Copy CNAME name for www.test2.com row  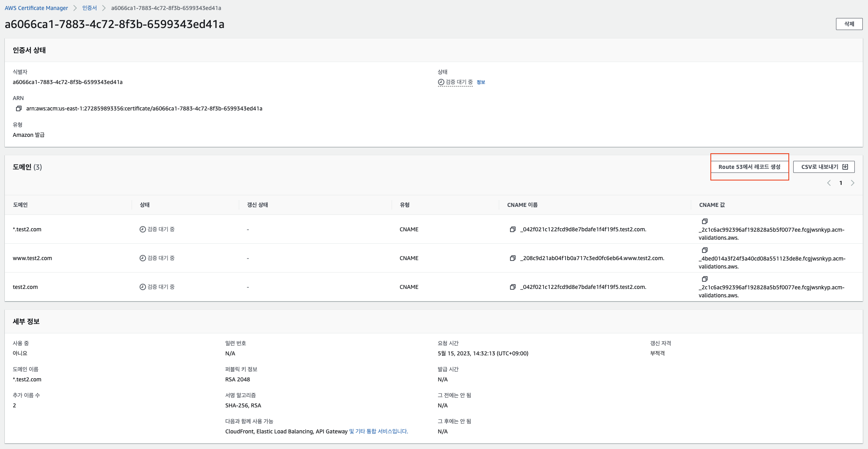[512, 258]
